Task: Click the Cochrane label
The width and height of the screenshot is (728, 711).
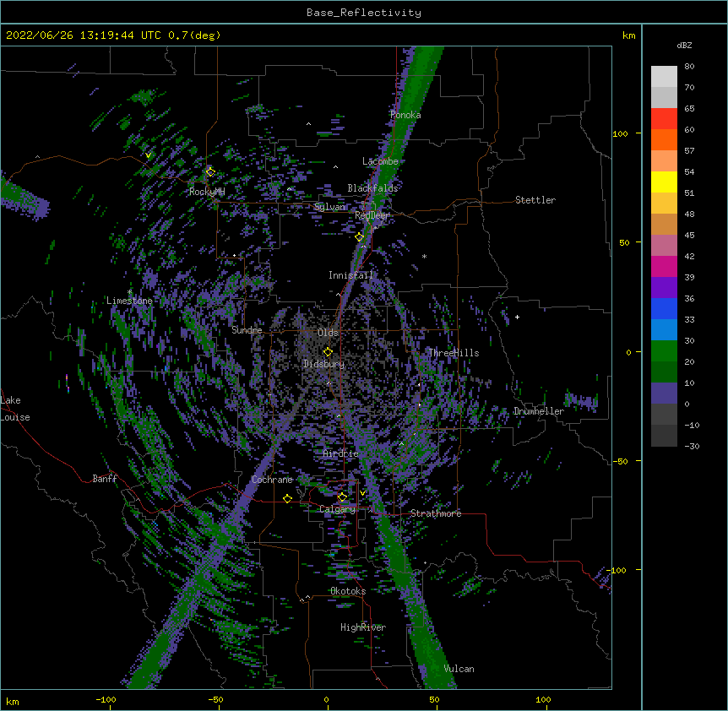Action: pyautogui.click(x=272, y=480)
